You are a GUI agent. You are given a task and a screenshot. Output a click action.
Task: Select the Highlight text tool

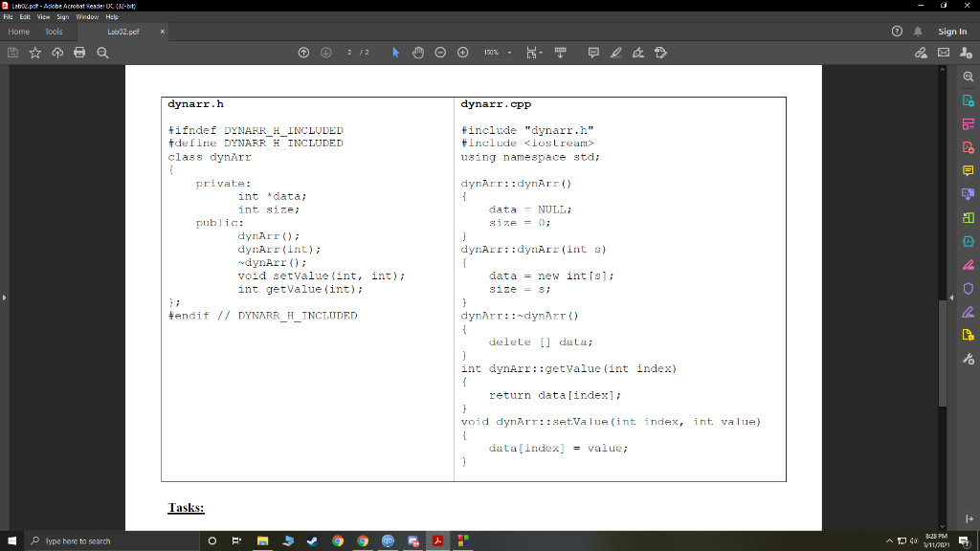[616, 53]
